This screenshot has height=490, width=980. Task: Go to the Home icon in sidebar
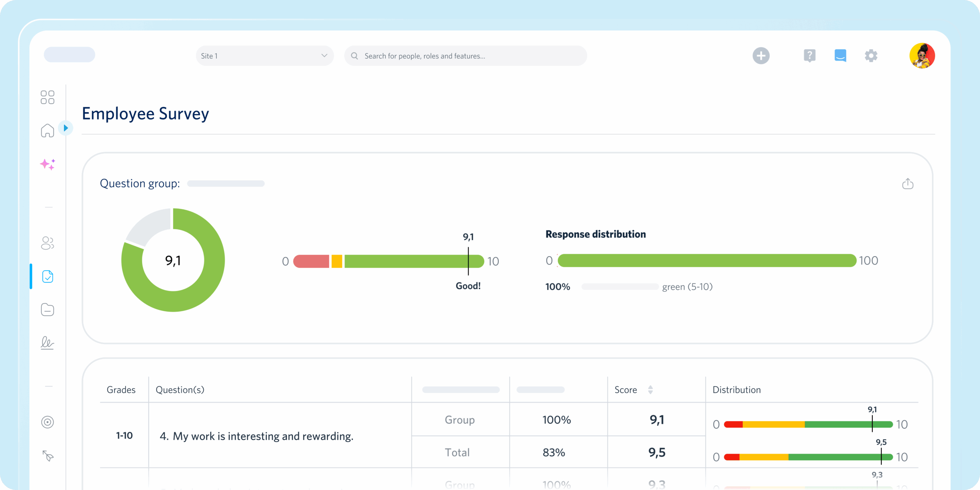(47, 131)
